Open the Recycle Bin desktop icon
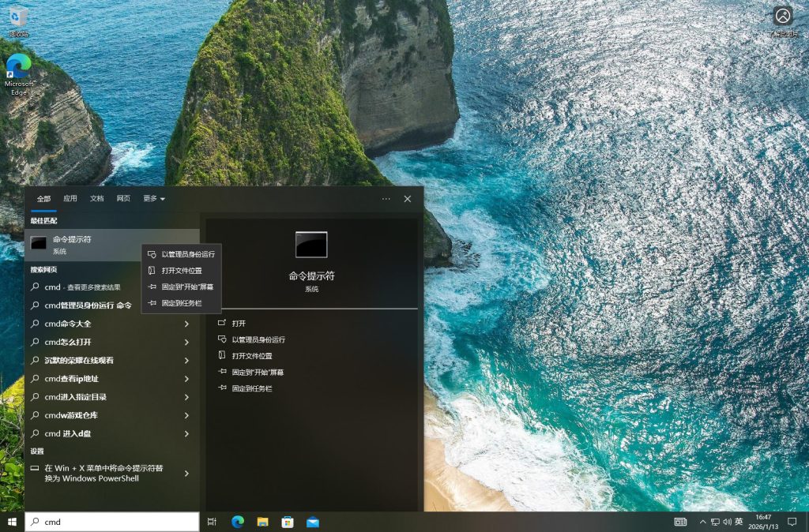The height and width of the screenshot is (532, 809). (x=18, y=17)
